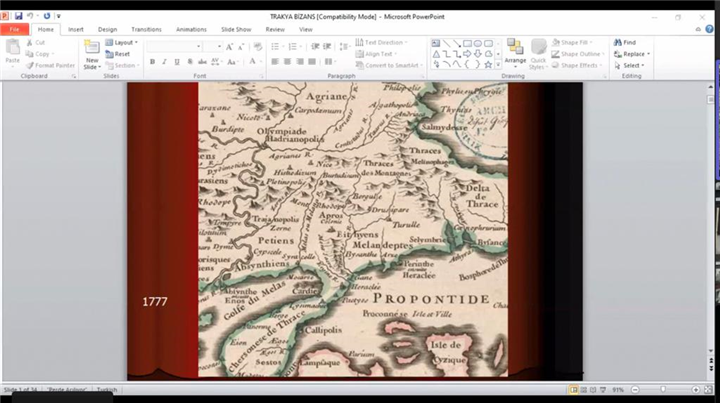Select the five-point star shape
Viewport: 720px width, 403px height.
coord(488,65)
